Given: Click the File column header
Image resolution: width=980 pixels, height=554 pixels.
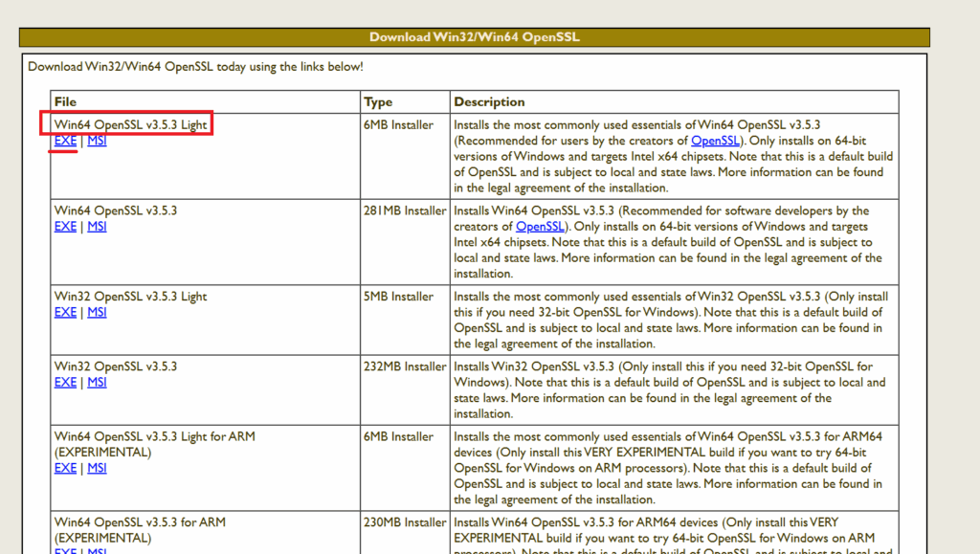Looking at the screenshot, I should click(65, 101).
